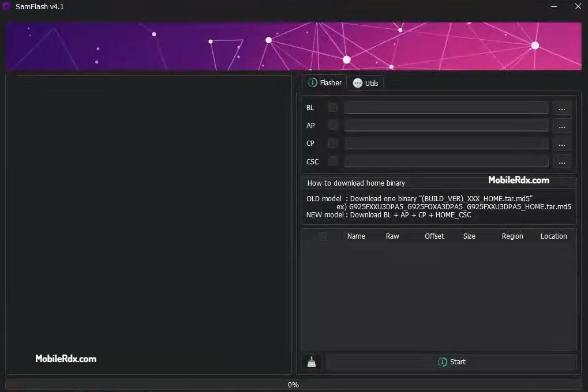Start the flashing process

(x=451, y=361)
